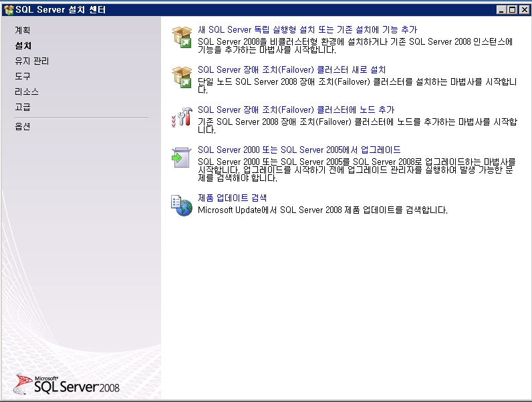Open SQL Server 2000 또는 2005에서 업그레이드 link
The height and width of the screenshot is (402, 532).
pyautogui.click(x=299, y=150)
